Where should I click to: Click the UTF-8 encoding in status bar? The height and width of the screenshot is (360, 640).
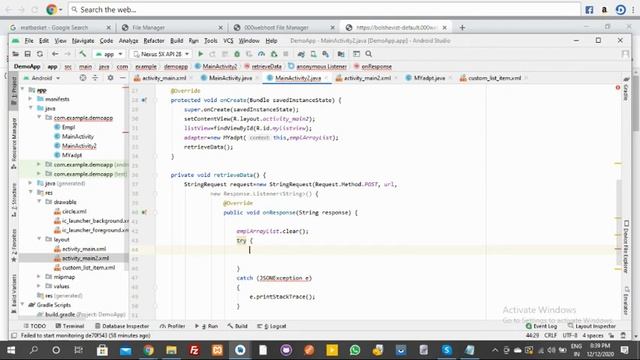(x=570, y=336)
